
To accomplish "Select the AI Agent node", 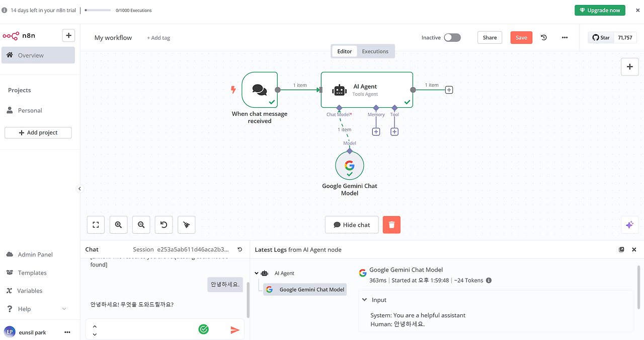I will [x=367, y=90].
